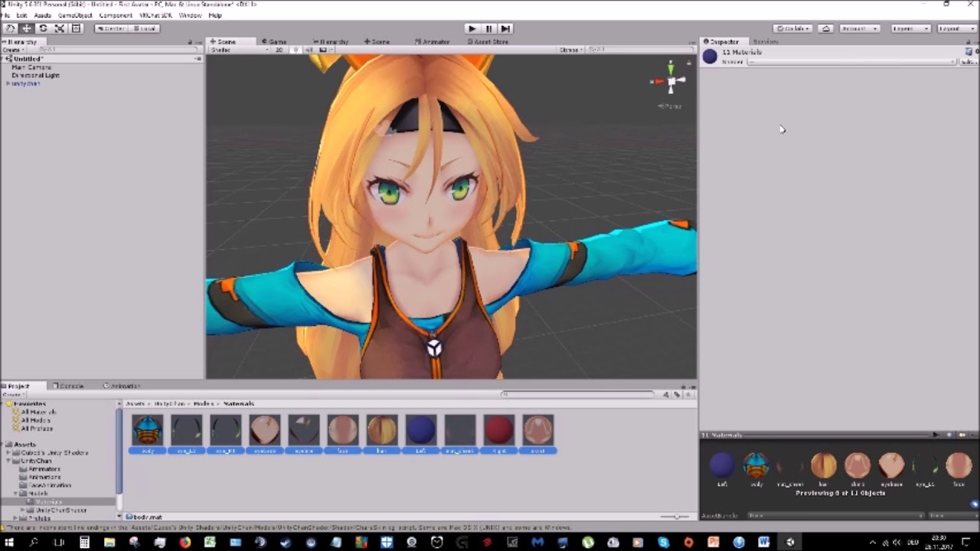
Task: Switch to the Services tab
Action: click(x=766, y=41)
